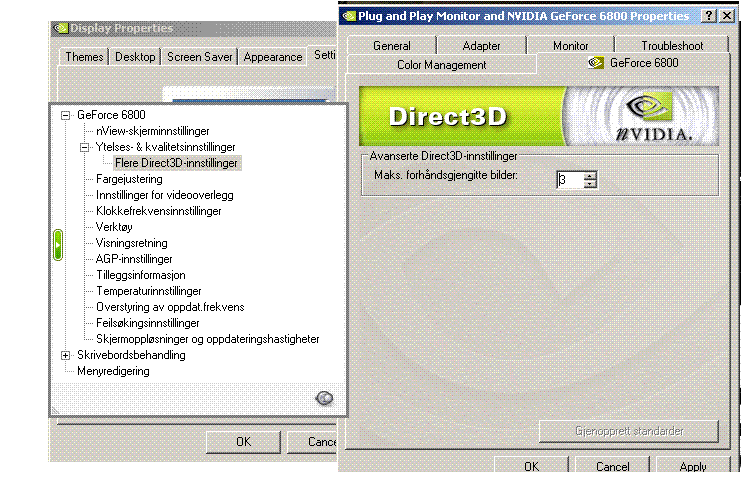Select AGP-innstillinger tree item
The width and height of the screenshot is (745, 480).
coord(134,259)
